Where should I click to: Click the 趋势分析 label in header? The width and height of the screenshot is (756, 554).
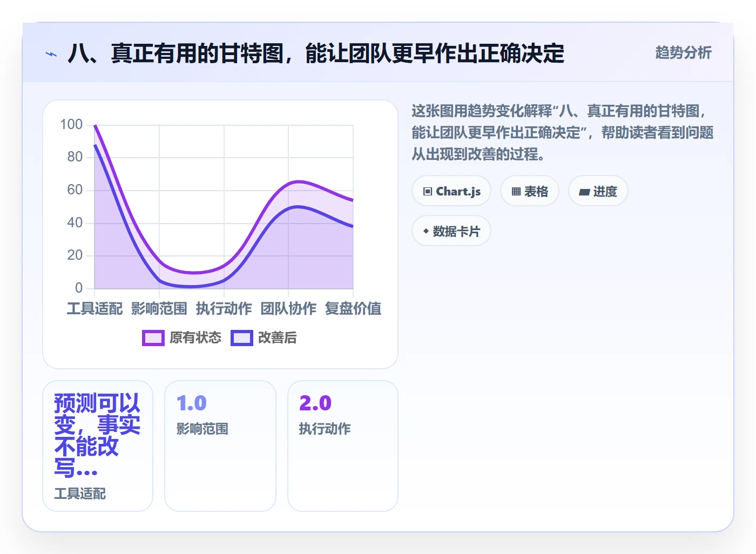tap(683, 52)
